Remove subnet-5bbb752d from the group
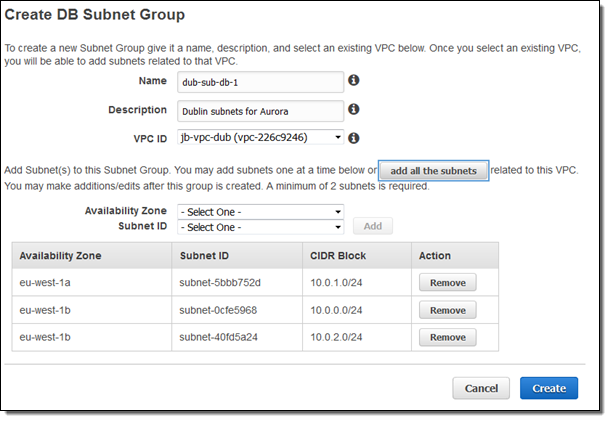610x421 pixels. tap(447, 283)
